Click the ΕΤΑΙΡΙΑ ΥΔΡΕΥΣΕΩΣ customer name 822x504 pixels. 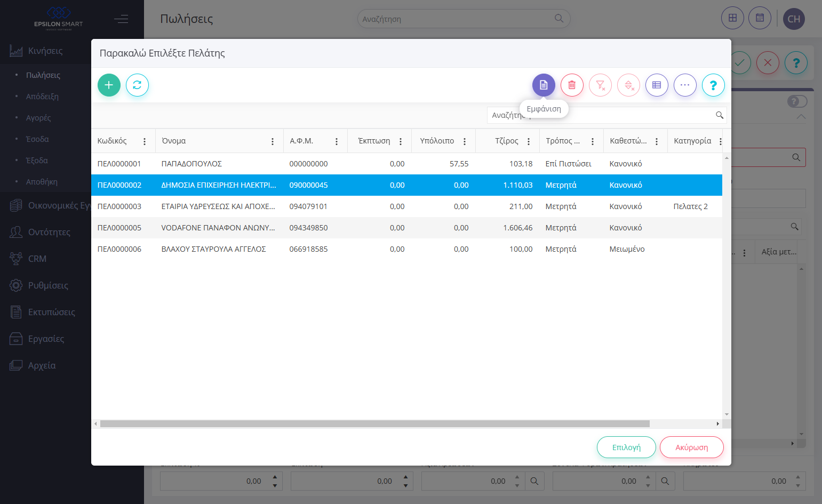[218, 206]
